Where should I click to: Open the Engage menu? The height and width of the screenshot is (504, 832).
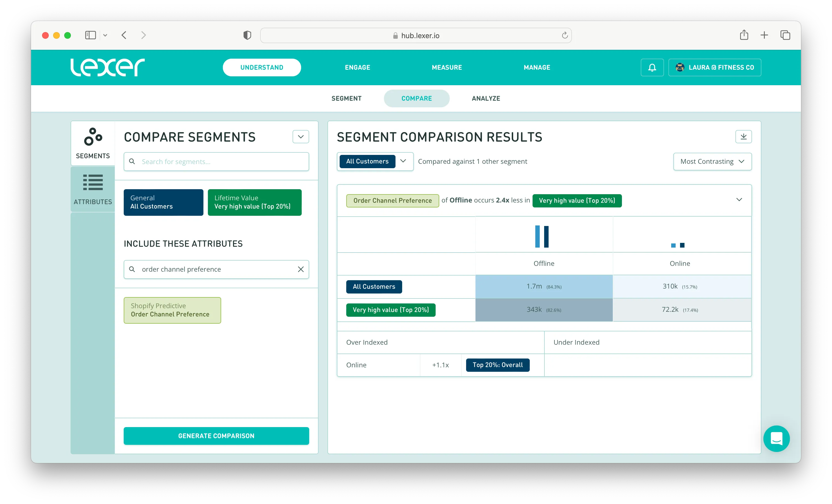coord(357,67)
